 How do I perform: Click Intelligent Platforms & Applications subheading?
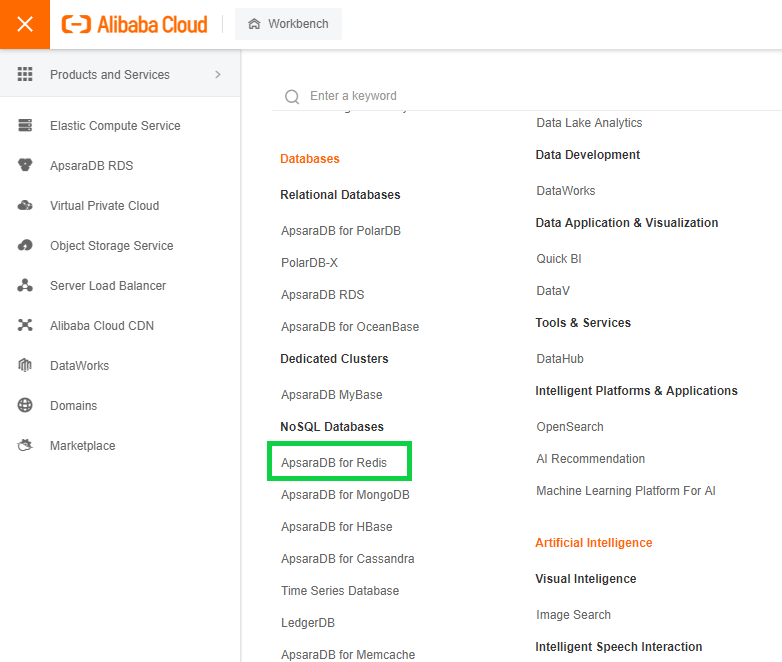click(x=636, y=391)
